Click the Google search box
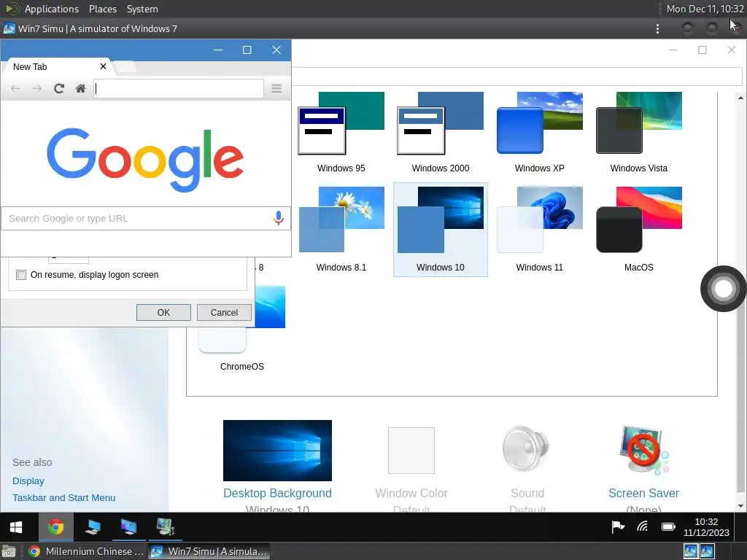 pos(146,219)
